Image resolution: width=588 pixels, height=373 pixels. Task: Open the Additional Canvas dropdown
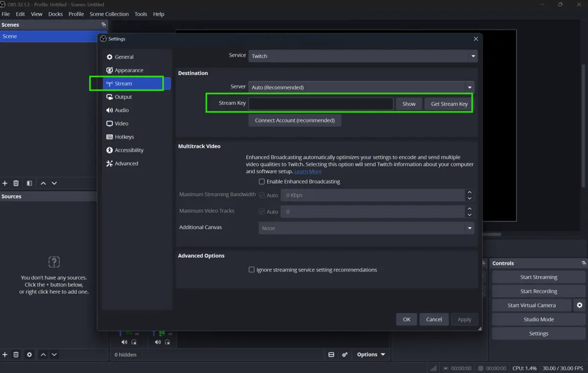click(366, 228)
